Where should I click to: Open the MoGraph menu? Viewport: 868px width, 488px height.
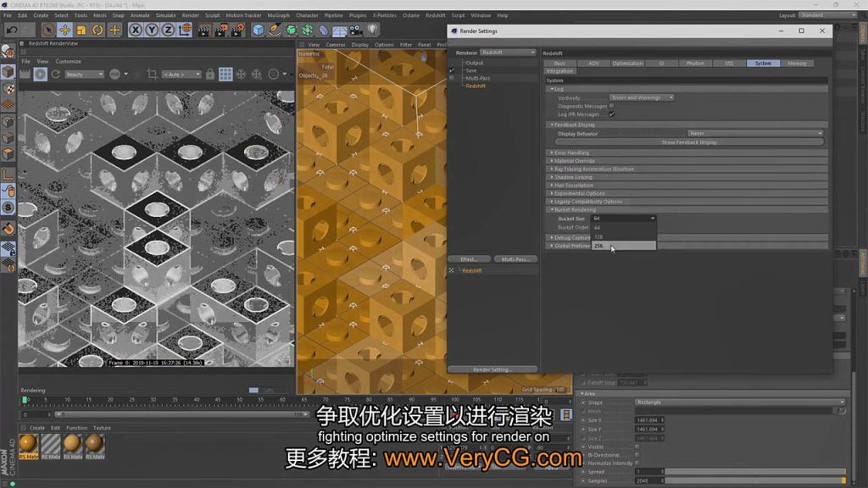coord(278,15)
